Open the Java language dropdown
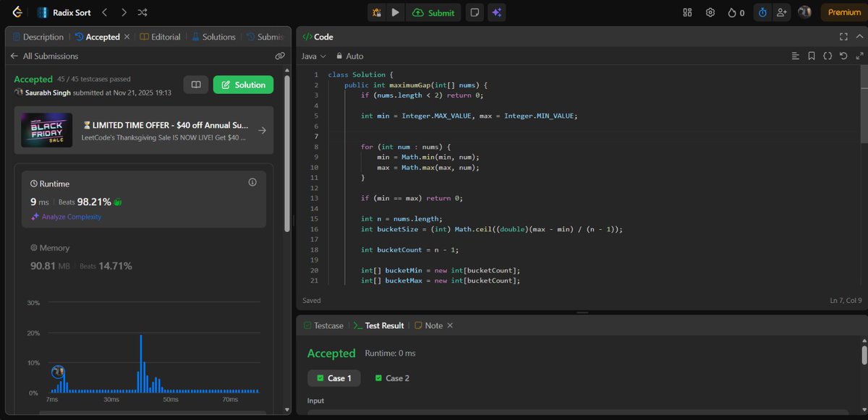Screen dimensions: 868x420 point(313,56)
